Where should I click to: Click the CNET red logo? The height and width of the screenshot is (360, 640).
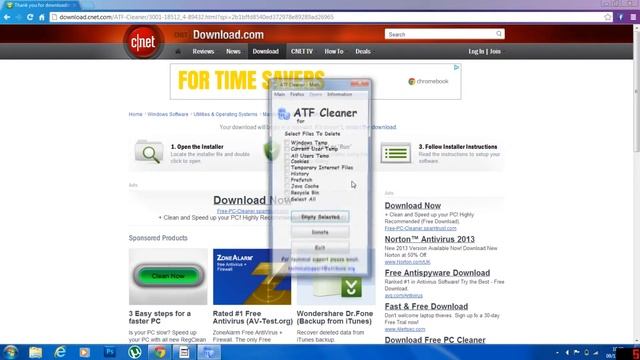tap(143, 42)
